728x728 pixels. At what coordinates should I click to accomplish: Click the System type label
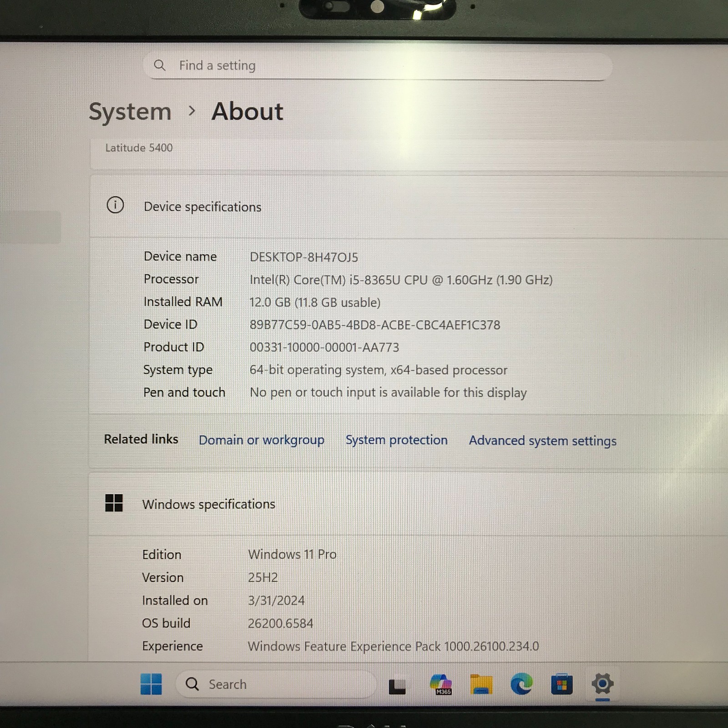point(178,370)
